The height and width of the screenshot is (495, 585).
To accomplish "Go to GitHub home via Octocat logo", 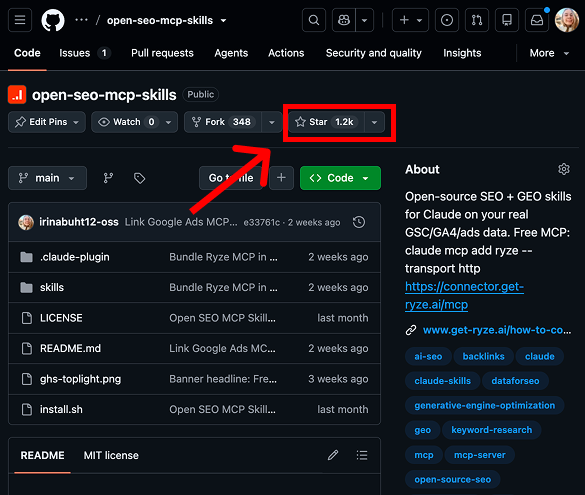I will (53, 20).
